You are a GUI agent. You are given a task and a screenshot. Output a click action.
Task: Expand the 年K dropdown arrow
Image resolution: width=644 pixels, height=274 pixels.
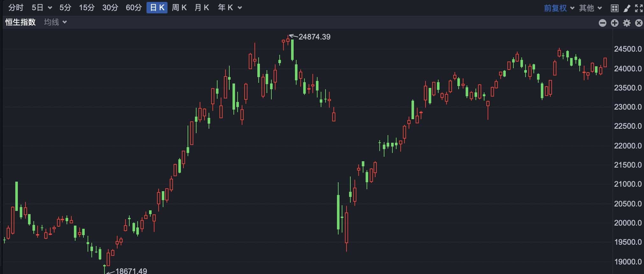click(x=240, y=8)
